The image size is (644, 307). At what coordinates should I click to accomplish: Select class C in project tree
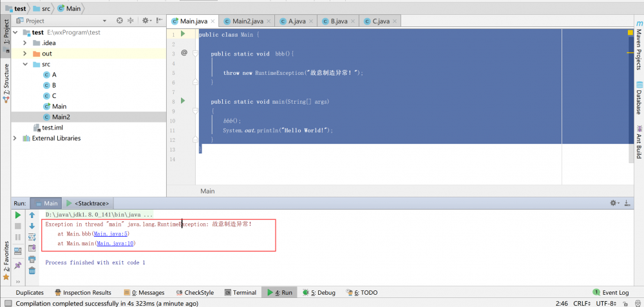(x=50, y=96)
